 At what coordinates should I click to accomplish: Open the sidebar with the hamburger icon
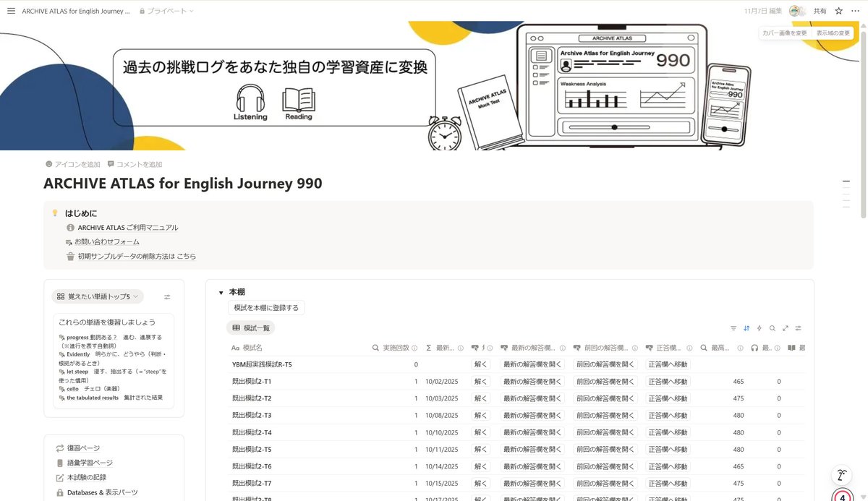pos(11,11)
